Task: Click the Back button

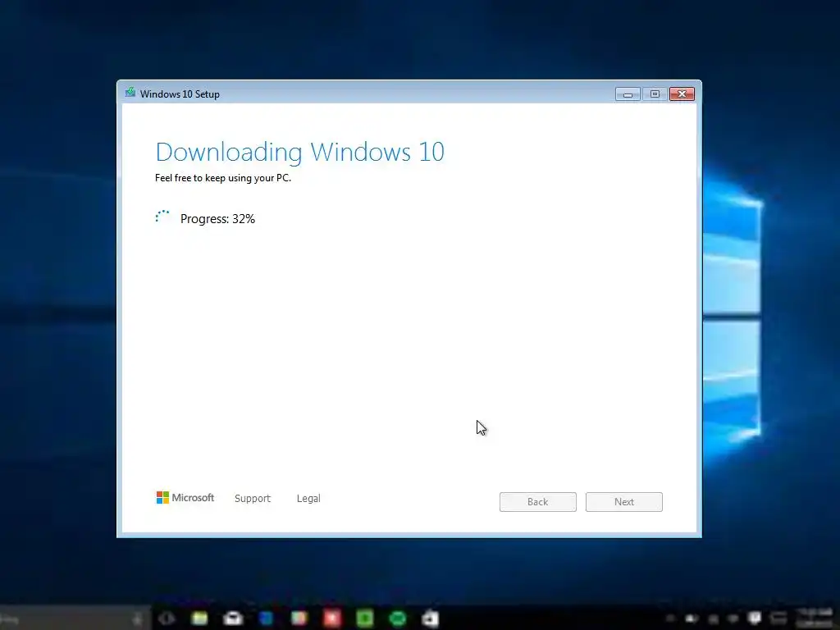Action: click(x=538, y=502)
